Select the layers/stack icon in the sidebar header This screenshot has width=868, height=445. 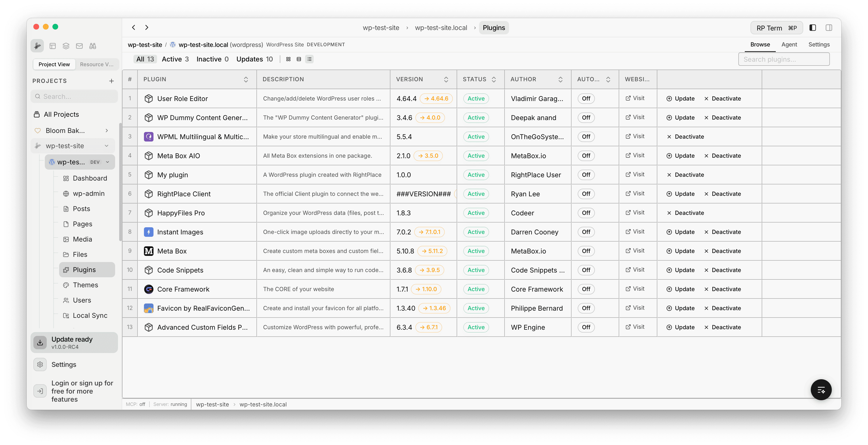[x=66, y=46]
